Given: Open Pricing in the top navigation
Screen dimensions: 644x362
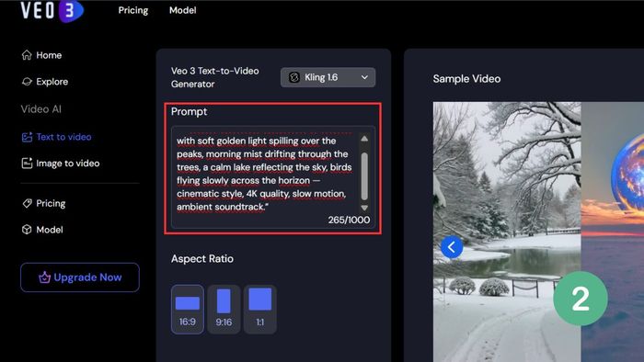Looking at the screenshot, I should [133, 10].
